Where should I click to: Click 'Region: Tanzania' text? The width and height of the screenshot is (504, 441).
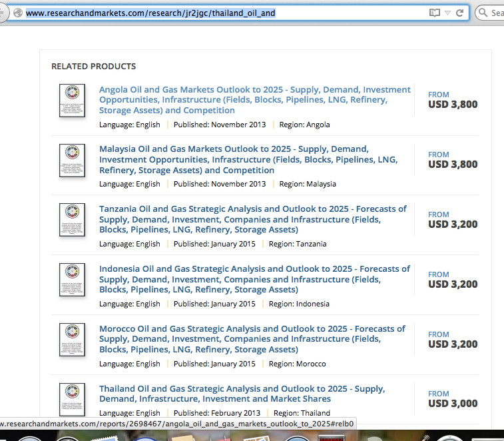[298, 244]
